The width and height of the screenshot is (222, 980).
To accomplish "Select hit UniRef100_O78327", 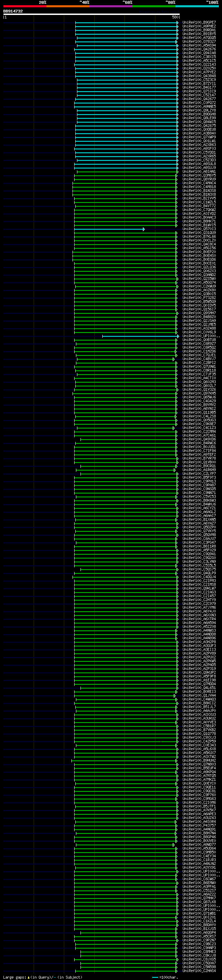I will pos(199,41).
